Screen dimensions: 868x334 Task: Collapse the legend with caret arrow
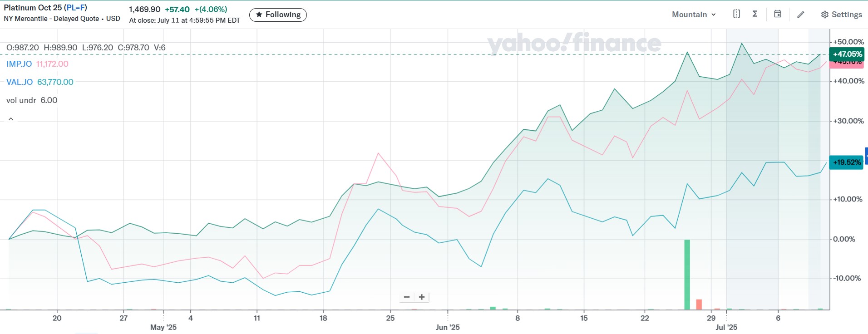tap(11, 119)
